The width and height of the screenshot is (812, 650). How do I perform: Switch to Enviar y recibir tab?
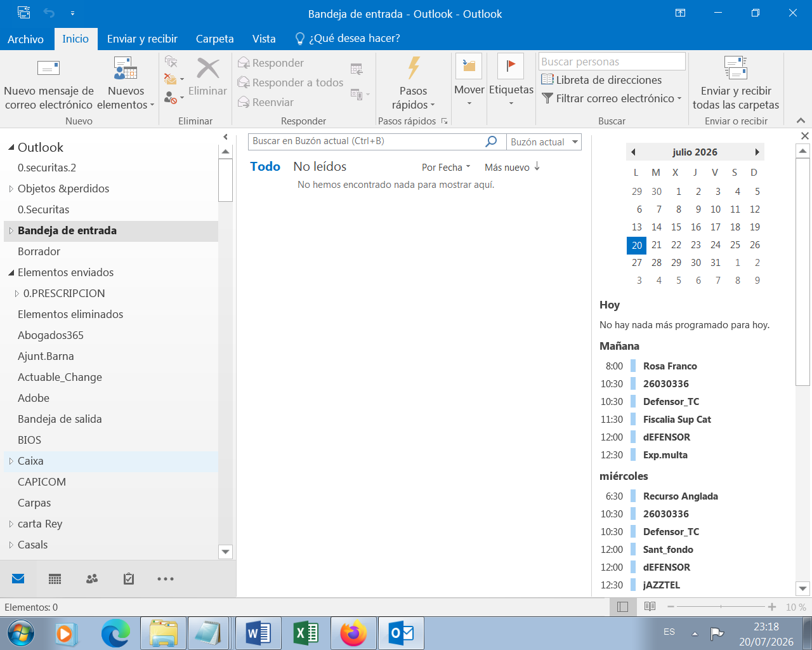point(142,39)
